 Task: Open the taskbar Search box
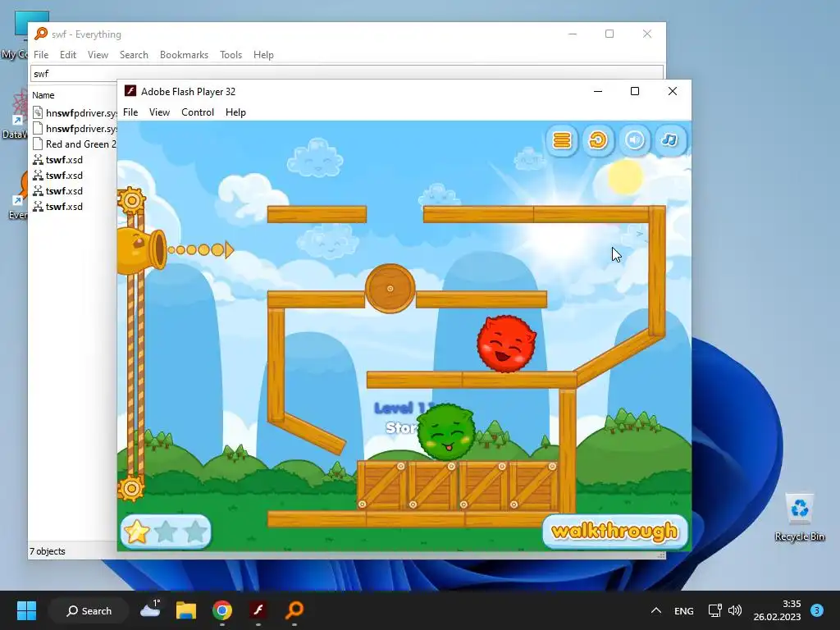[x=89, y=610]
